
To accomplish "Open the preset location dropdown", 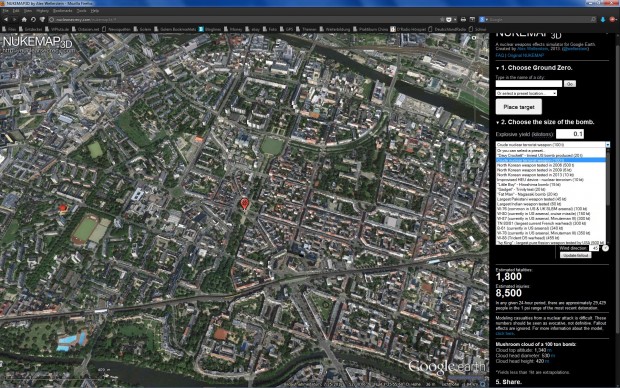I will [526, 93].
